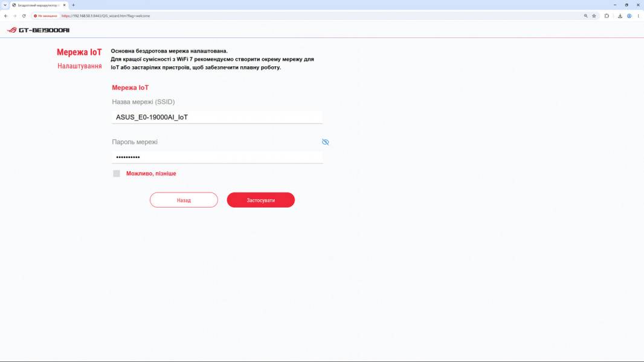
Task: Expand the tab search dropdown arrow
Action: pos(5,5)
